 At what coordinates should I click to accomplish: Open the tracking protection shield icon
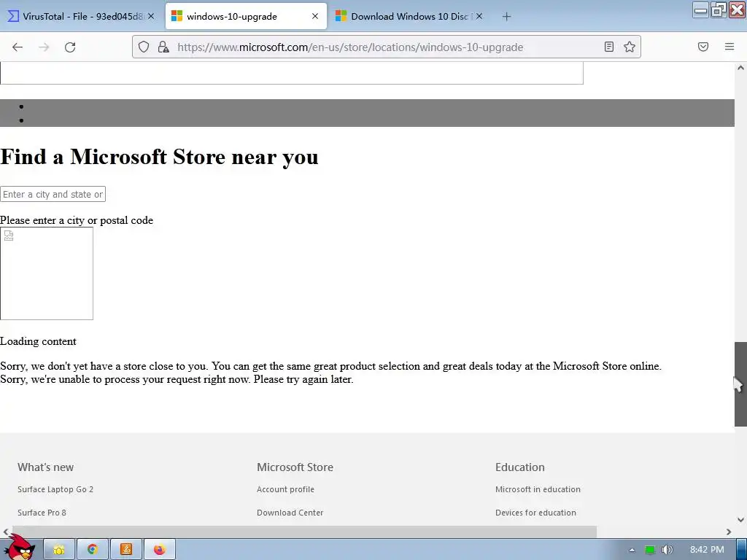(144, 47)
